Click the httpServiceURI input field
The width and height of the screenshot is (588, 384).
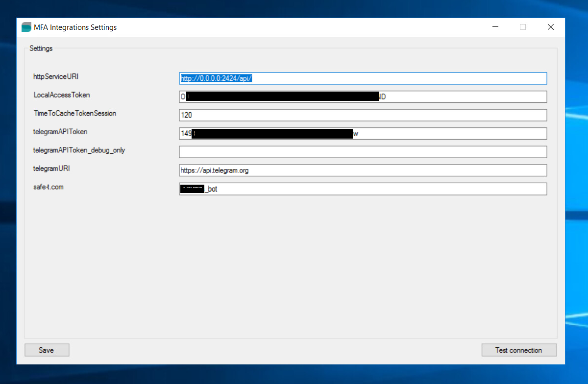coord(363,78)
